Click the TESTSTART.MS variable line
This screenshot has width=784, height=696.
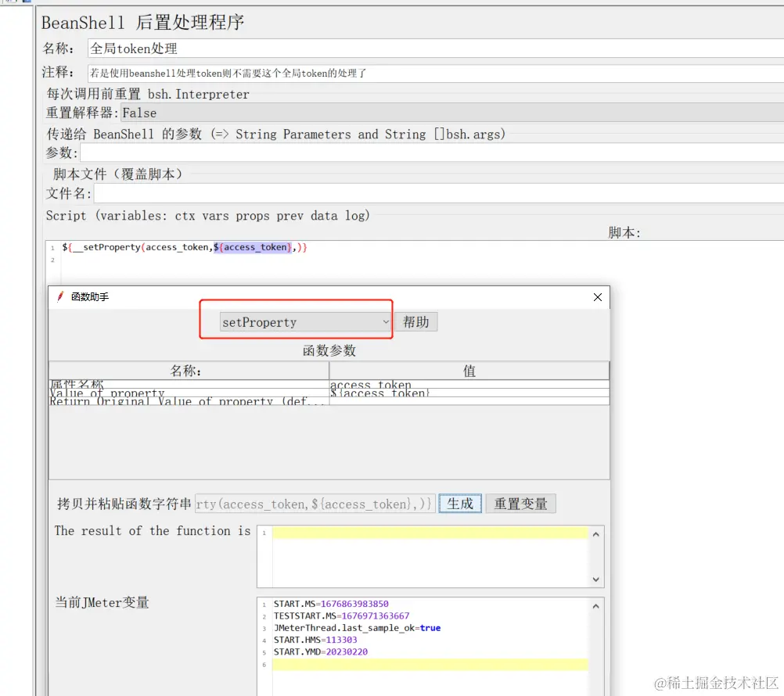(341, 616)
